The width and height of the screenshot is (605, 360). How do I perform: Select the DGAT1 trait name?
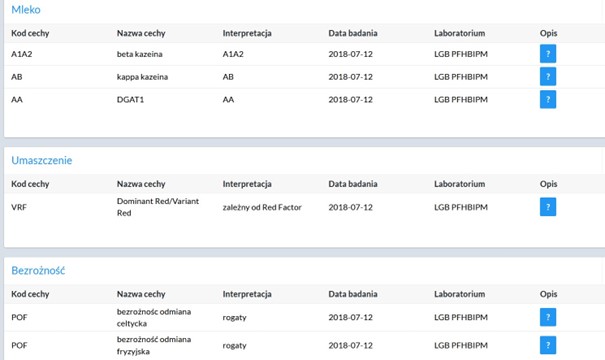click(130, 100)
